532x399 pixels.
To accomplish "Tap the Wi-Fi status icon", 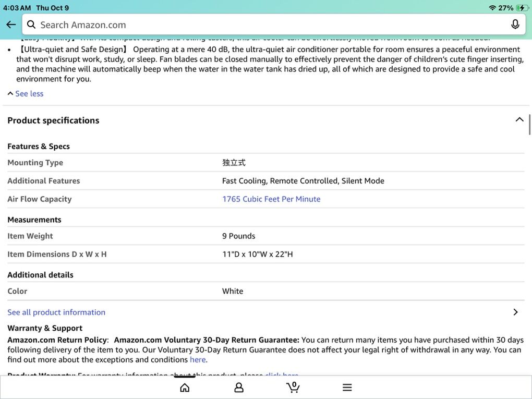I will tap(492, 8).
